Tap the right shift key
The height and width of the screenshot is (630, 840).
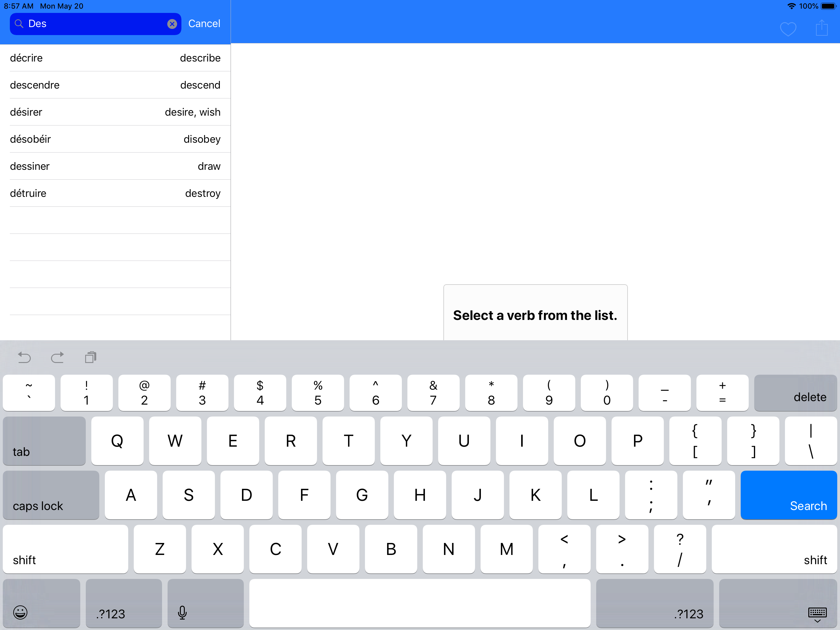(x=774, y=549)
